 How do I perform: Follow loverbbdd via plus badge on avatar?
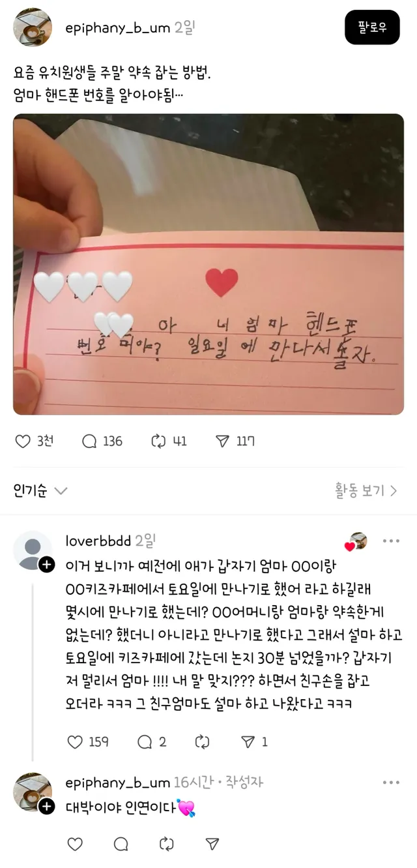pos(47,565)
